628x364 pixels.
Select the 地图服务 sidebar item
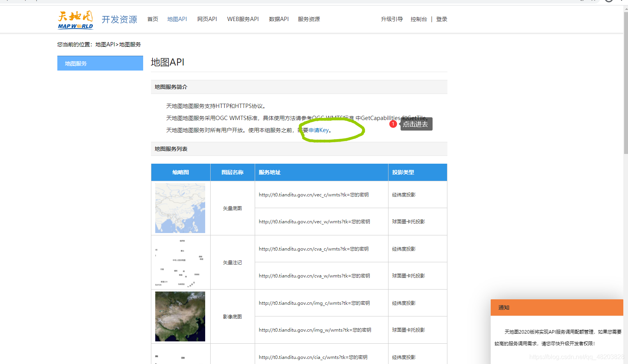pos(100,63)
